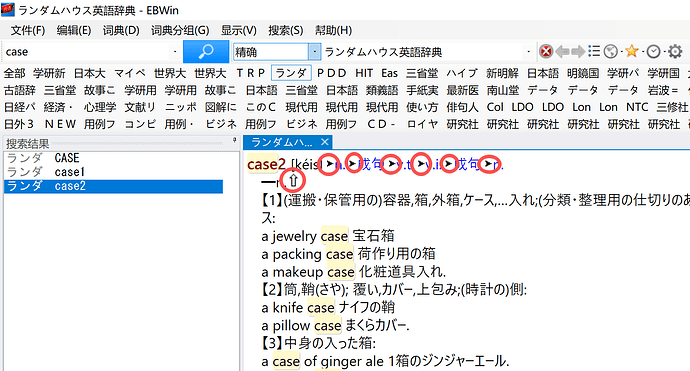Screen dimensions: 690x371
Task: Select the HIT dictionary button
Action: pyautogui.click(x=364, y=73)
